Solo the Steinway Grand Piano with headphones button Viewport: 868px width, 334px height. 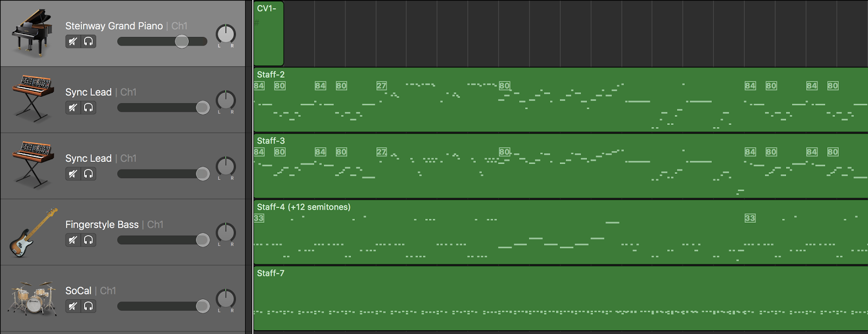click(88, 41)
